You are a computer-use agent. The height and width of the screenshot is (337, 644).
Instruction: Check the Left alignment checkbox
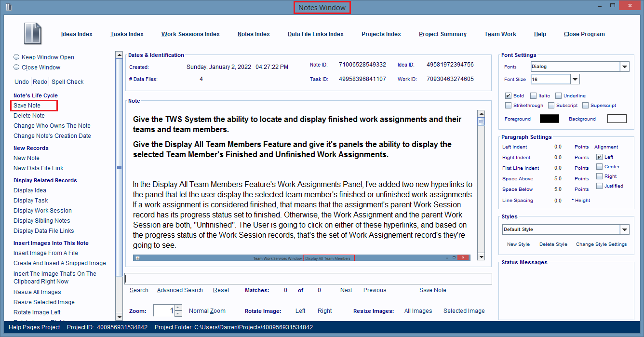[599, 157]
